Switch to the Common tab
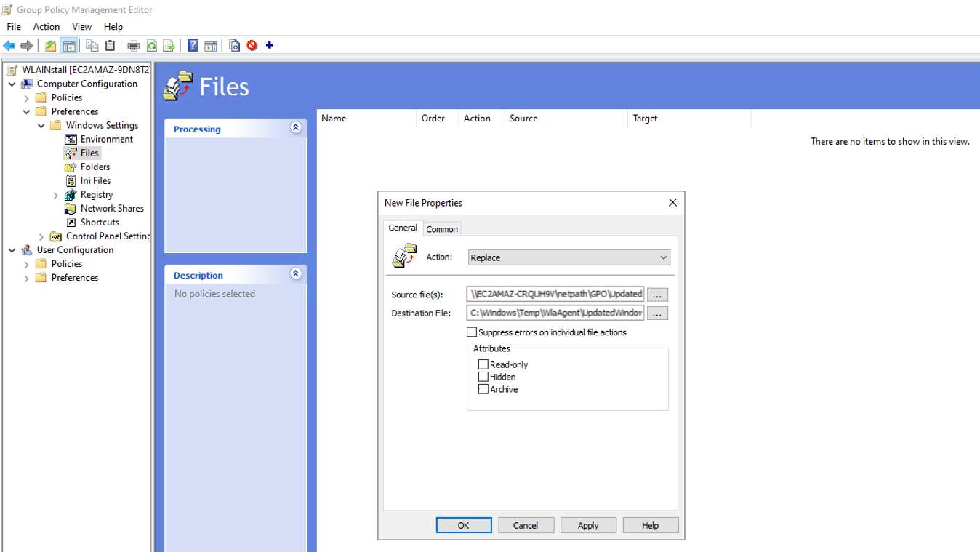This screenshot has height=552, width=980. [442, 229]
